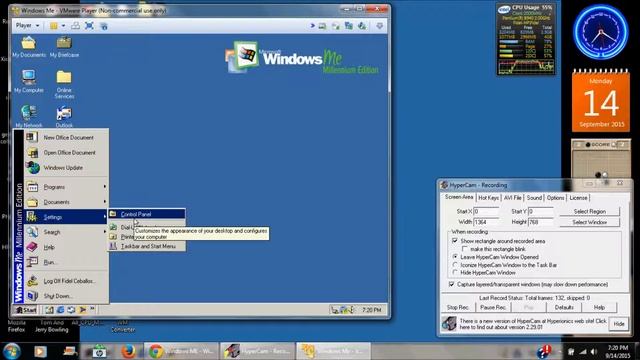Viewport: 640px width, 360px height.
Task: Open Help from the Start menu
Action: [x=66, y=247]
